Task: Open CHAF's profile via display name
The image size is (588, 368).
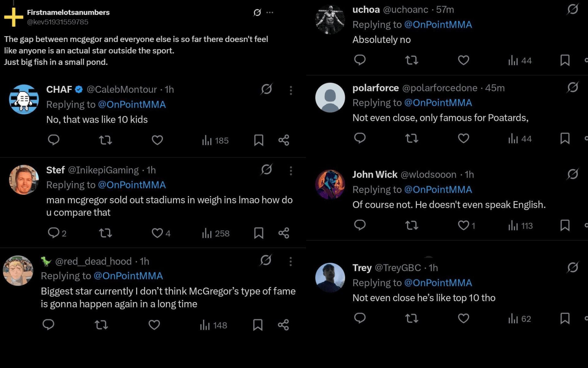Action: click(x=59, y=89)
